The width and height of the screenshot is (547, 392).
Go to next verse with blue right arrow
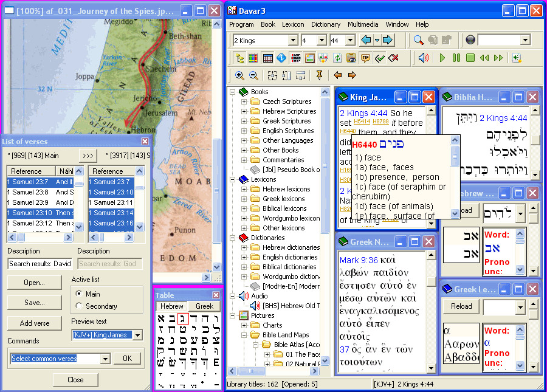[x=387, y=40]
